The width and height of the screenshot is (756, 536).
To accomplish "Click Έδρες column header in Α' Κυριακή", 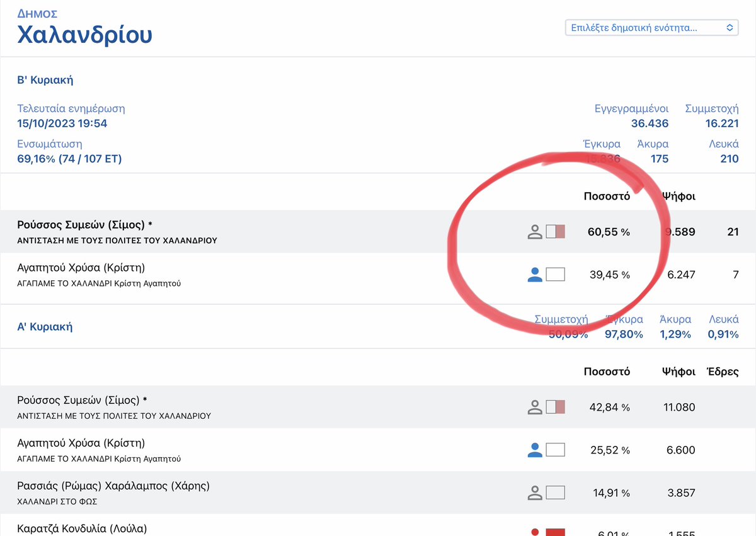I will click(723, 372).
